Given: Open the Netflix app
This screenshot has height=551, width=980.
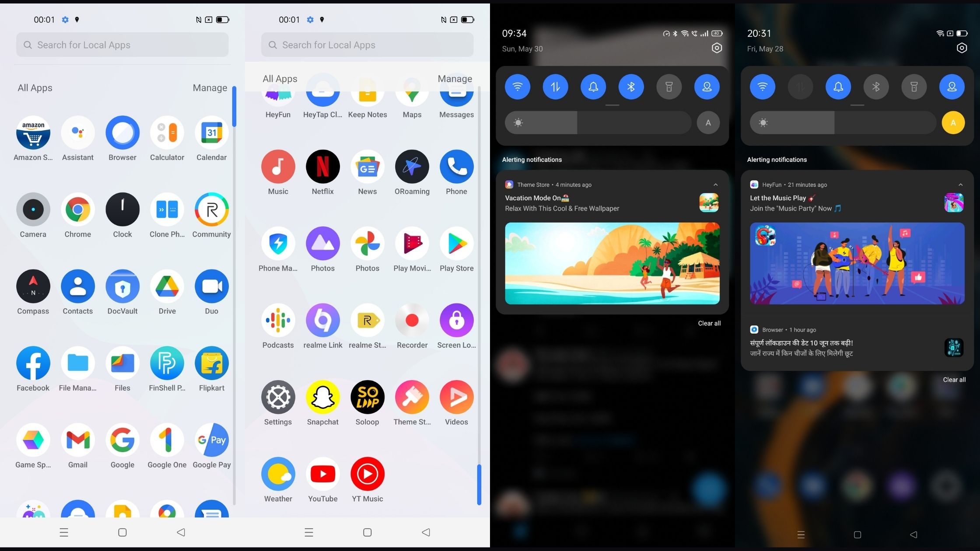Looking at the screenshot, I should (322, 166).
